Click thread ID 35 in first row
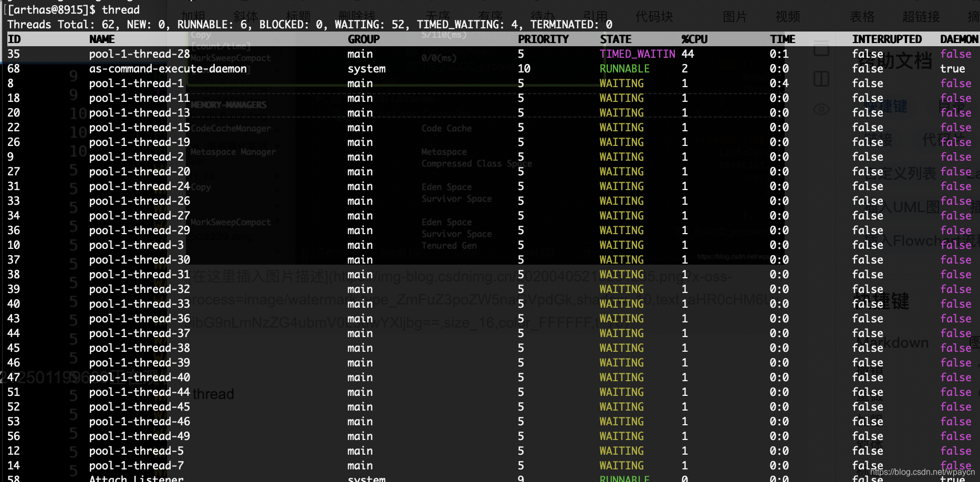980x482 pixels. [x=14, y=54]
